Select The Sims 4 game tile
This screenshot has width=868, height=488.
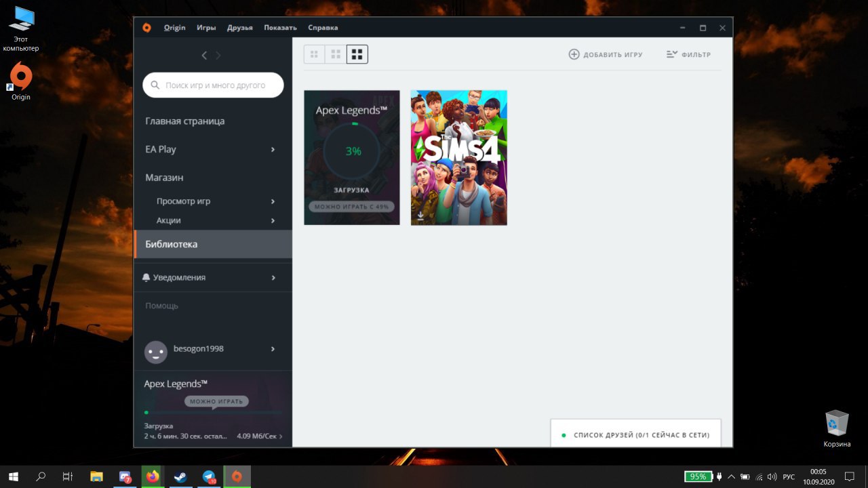[x=459, y=157]
